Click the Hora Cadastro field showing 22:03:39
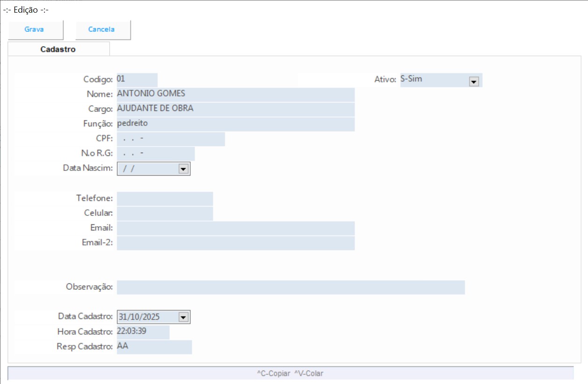 tap(143, 332)
